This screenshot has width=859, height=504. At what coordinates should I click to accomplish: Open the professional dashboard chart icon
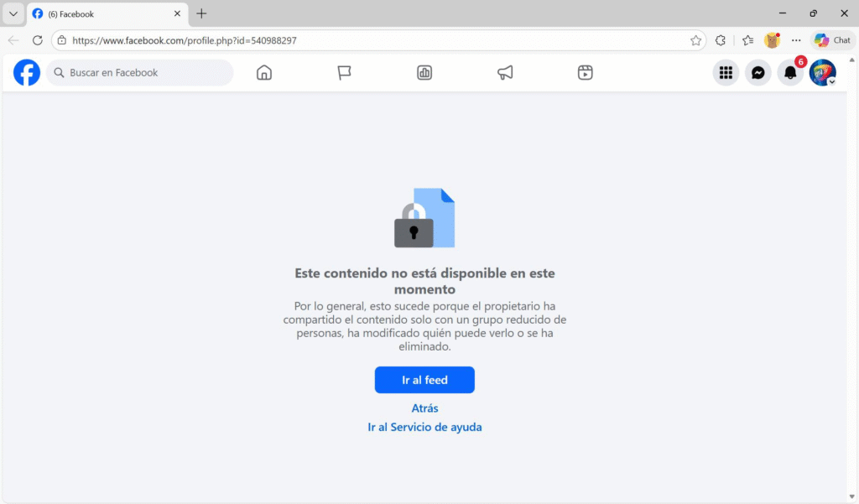pos(424,72)
